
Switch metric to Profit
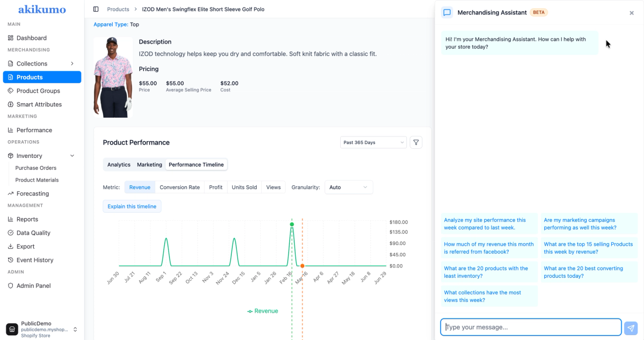point(216,187)
